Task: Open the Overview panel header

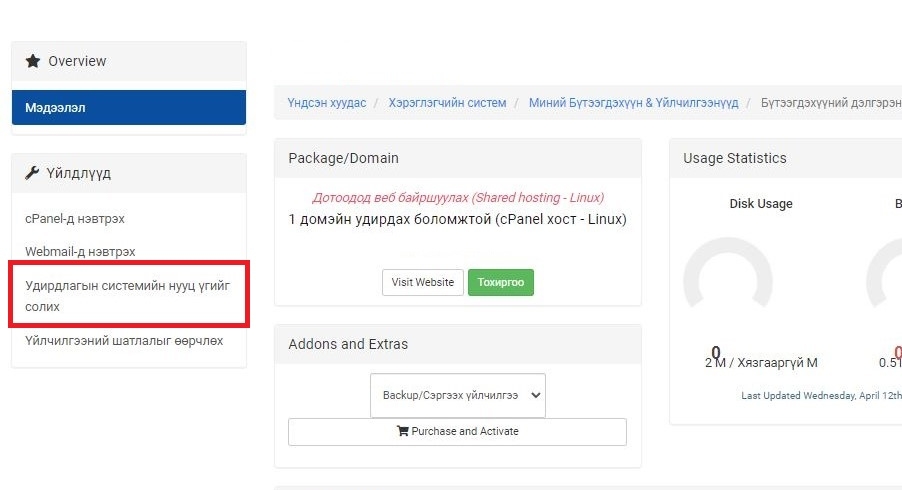Action: point(129,61)
